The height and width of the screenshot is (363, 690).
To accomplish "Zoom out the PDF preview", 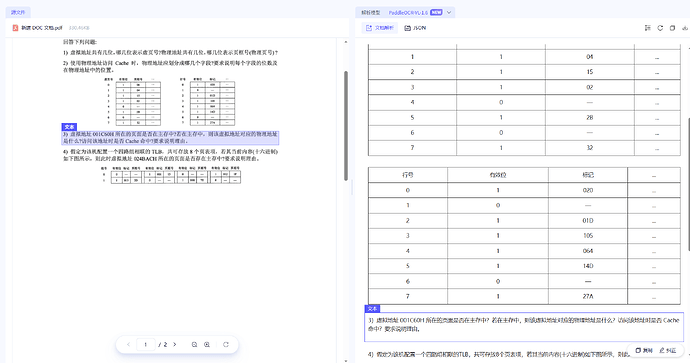I will [195, 345].
